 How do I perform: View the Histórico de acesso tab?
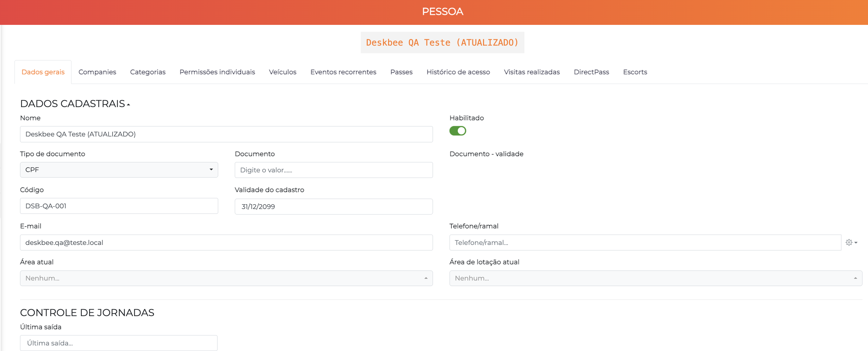(458, 72)
